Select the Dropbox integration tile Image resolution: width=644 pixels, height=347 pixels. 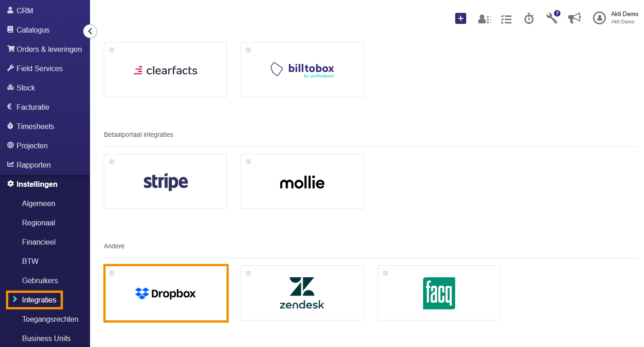[166, 293]
